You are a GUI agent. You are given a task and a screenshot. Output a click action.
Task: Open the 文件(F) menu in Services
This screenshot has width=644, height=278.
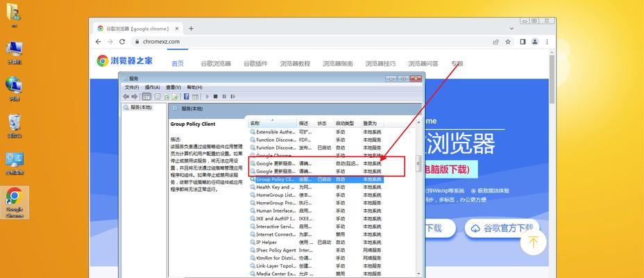pos(132,88)
